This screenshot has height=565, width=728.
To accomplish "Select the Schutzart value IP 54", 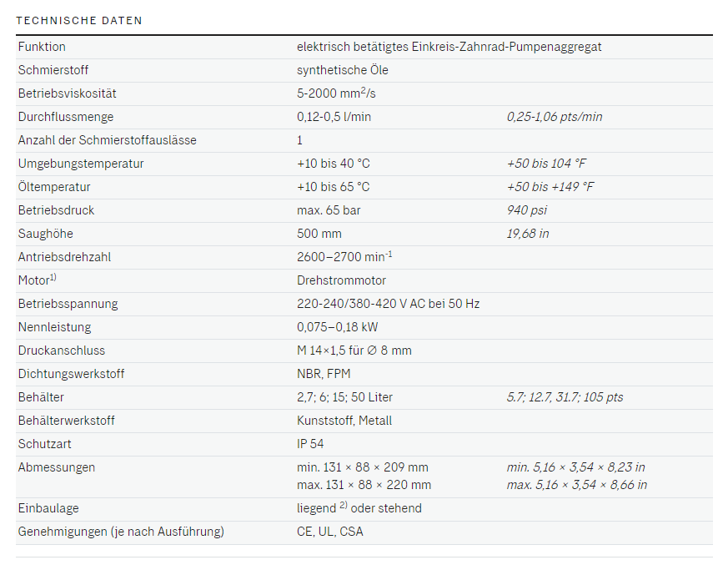I will 310,444.
